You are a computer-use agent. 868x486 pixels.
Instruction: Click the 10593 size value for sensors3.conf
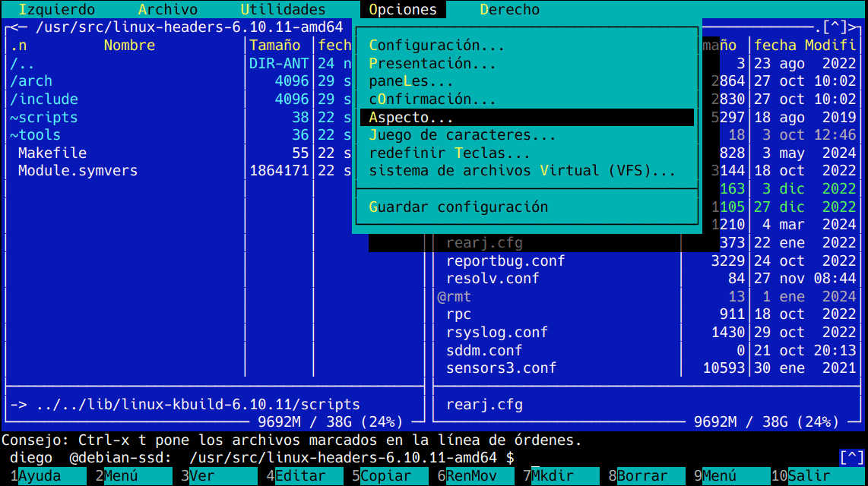point(724,368)
